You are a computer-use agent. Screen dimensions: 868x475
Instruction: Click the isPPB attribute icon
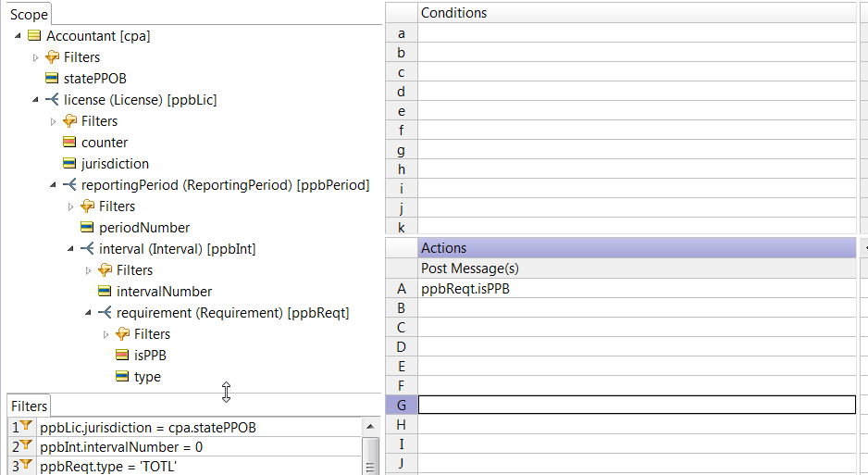[123, 355]
